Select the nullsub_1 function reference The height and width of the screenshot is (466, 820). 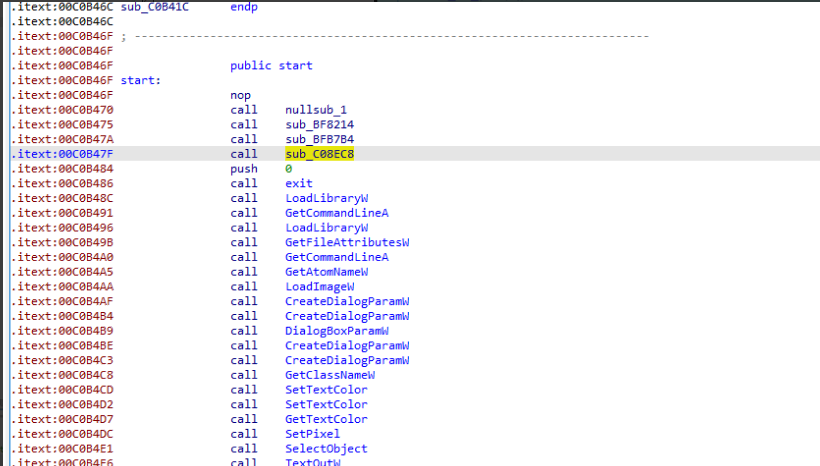pyautogui.click(x=316, y=109)
